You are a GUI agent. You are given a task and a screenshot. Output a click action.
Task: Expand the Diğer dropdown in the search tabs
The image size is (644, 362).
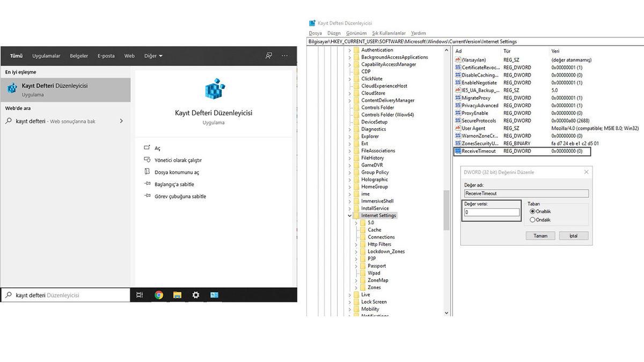click(153, 56)
